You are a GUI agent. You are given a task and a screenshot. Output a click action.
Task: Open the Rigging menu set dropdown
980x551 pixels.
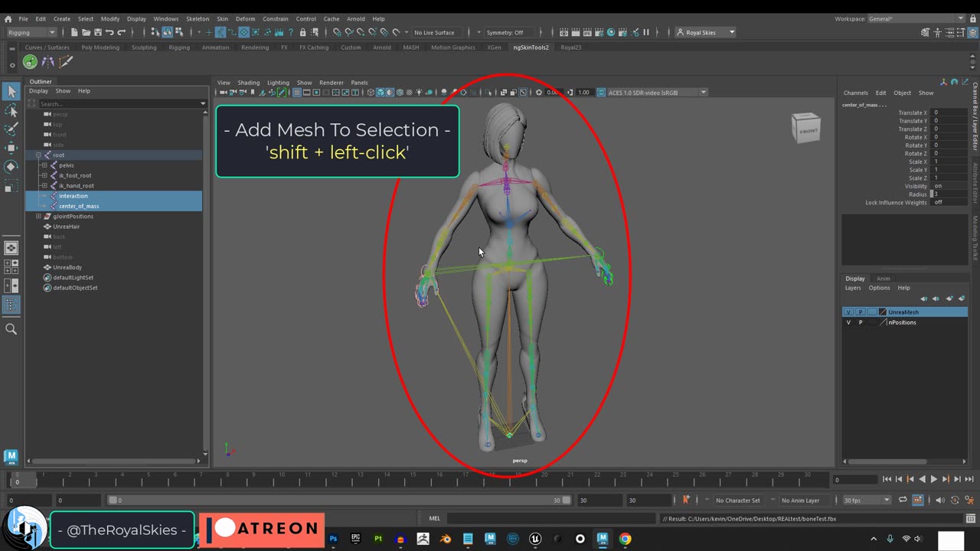point(31,32)
